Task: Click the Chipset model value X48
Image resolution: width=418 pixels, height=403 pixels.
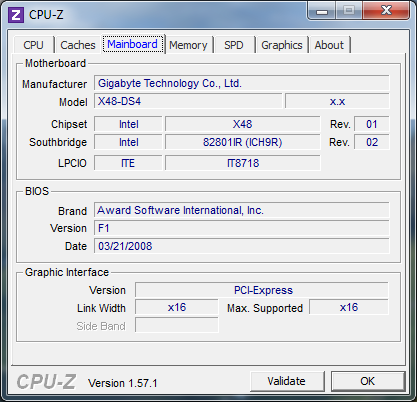Action: (243, 124)
